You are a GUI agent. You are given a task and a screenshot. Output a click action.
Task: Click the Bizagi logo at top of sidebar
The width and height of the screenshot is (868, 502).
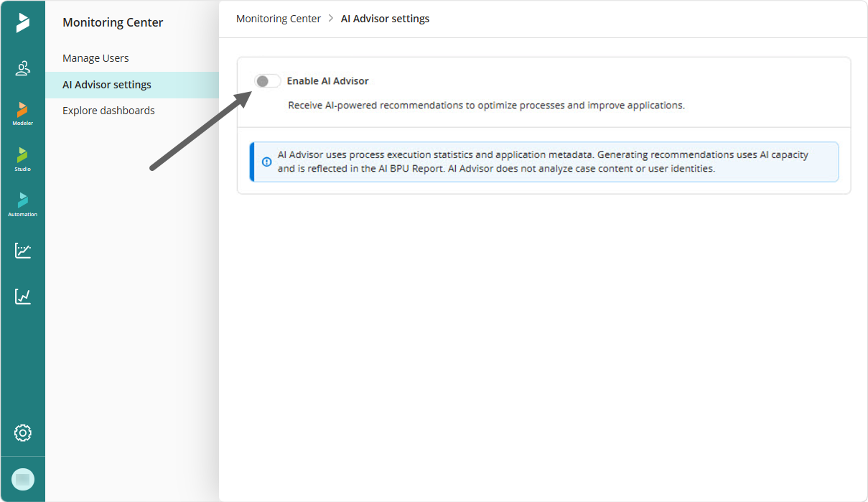point(23,22)
